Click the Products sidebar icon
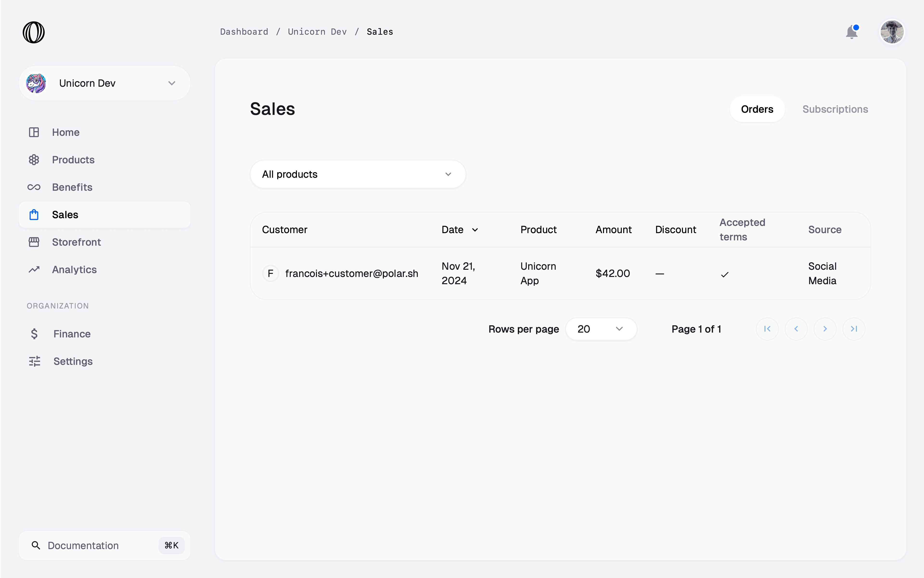The height and width of the screenshot is (578, 924). point(34,160)
